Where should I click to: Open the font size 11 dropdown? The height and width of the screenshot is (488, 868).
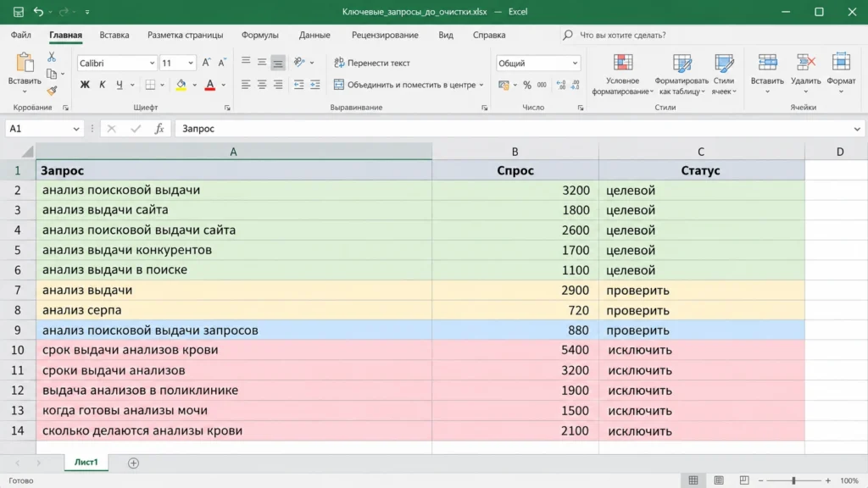click(191, 63)
